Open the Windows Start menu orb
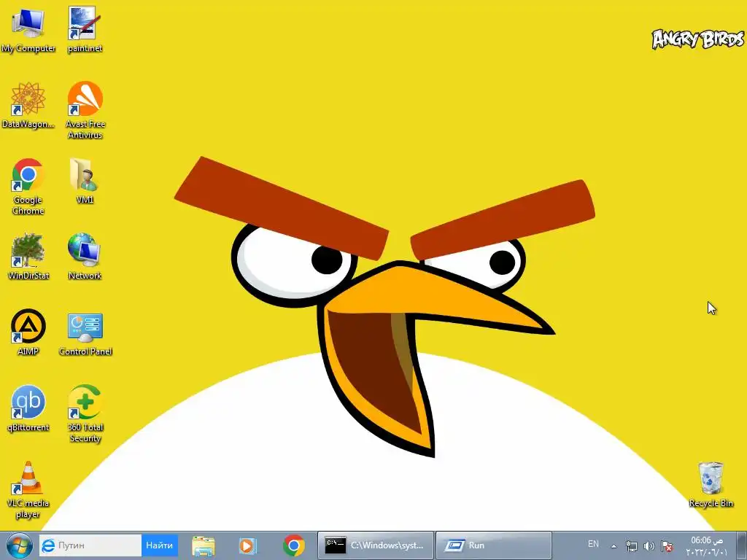747x560 pixels. pyautogui.click(x=19, y=545)
